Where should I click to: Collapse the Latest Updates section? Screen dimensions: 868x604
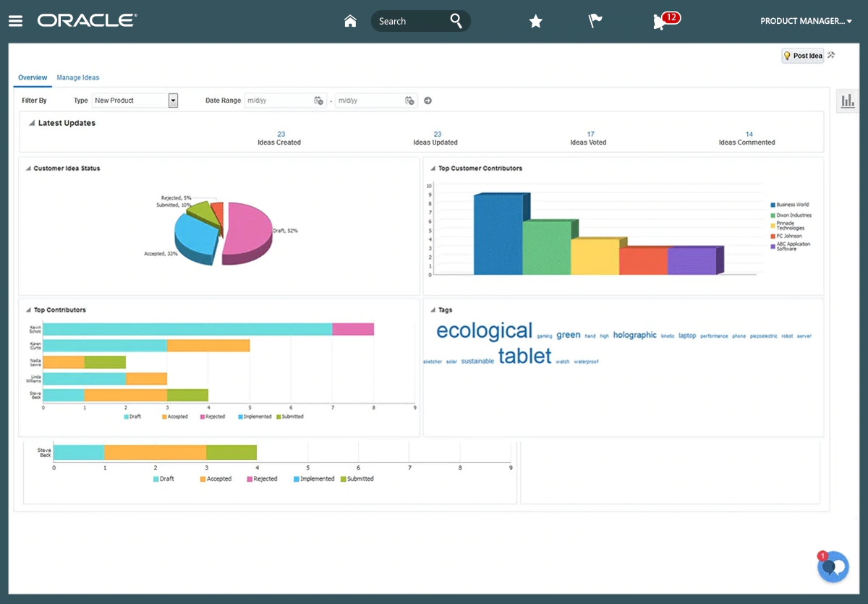pos(32,124)
